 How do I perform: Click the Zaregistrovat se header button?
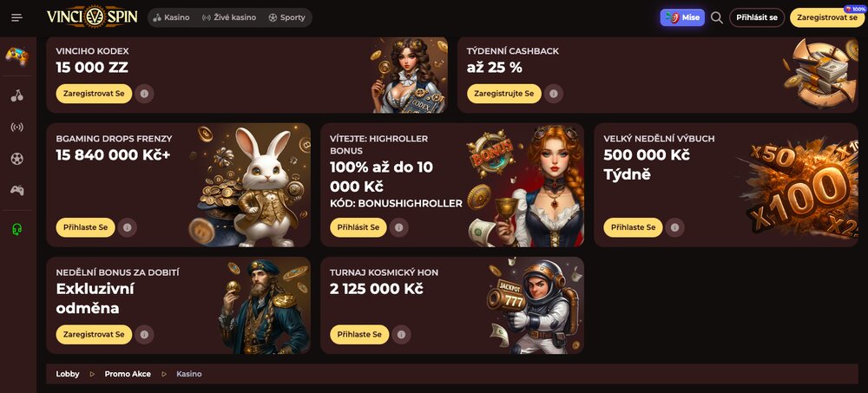pyautogui.click(x=827, y=17)
